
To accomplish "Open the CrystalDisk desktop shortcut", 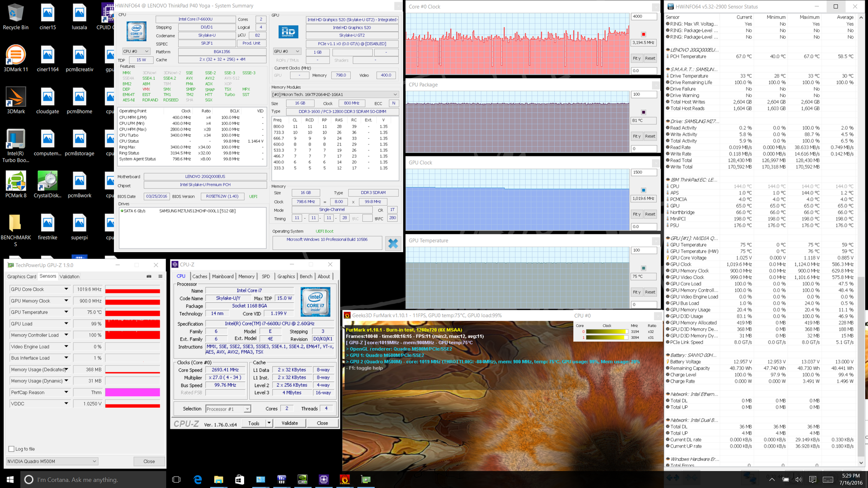I will (x=47, y=185).
